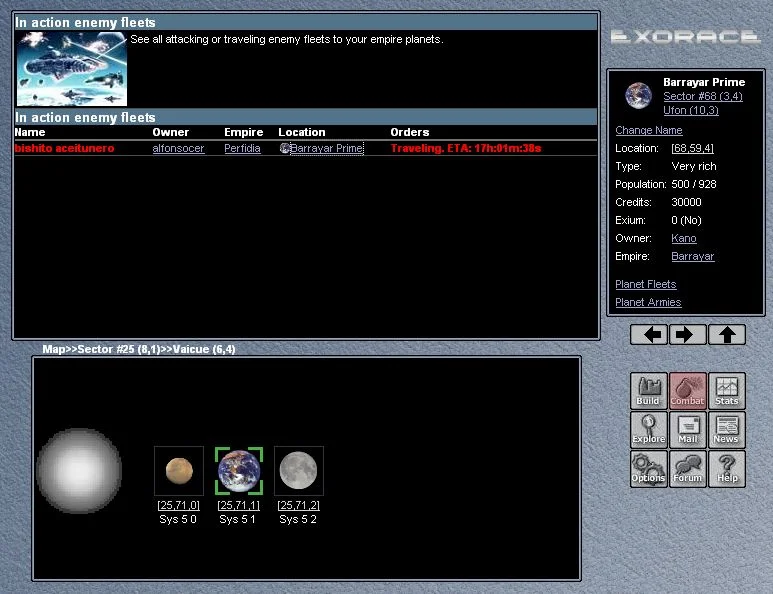Open the Change Name link

coord(649,130)
